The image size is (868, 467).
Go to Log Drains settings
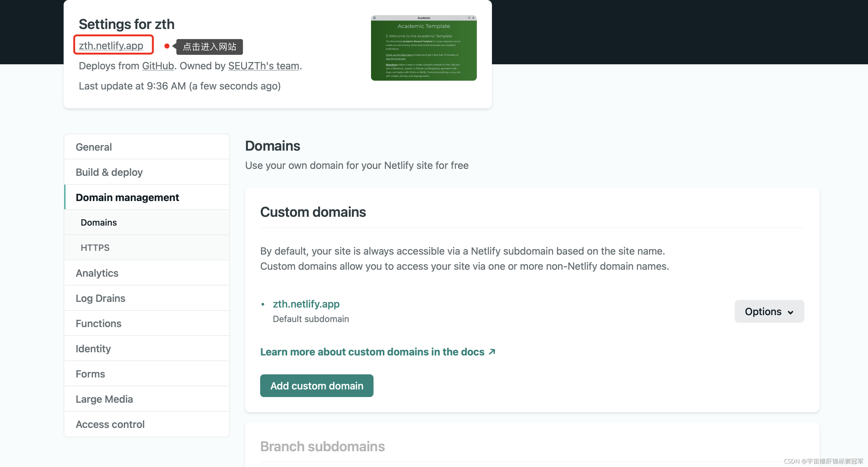100,298
